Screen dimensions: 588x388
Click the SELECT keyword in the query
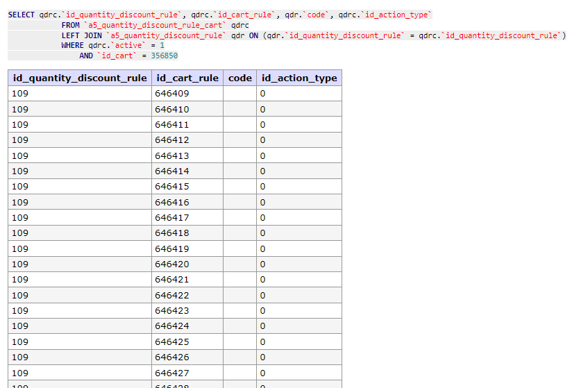pos(22,15)
